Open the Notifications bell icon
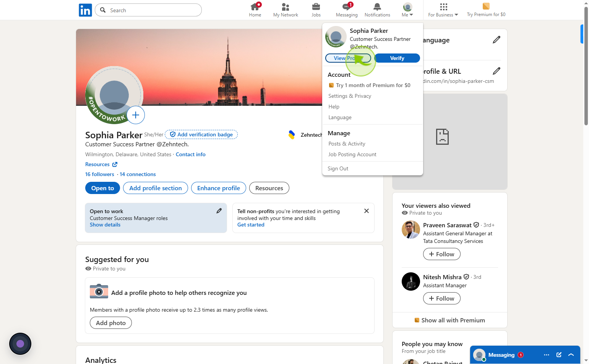Image resolution: width=589 pixels, height=364 pixels. coord(377,10)
